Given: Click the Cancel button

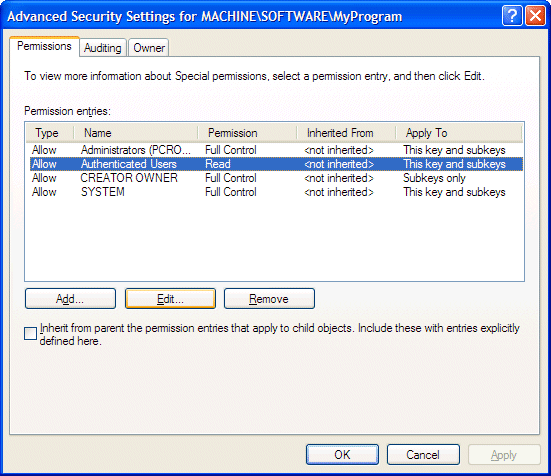Looking at the screenshot, I should (x=423, y=455).
